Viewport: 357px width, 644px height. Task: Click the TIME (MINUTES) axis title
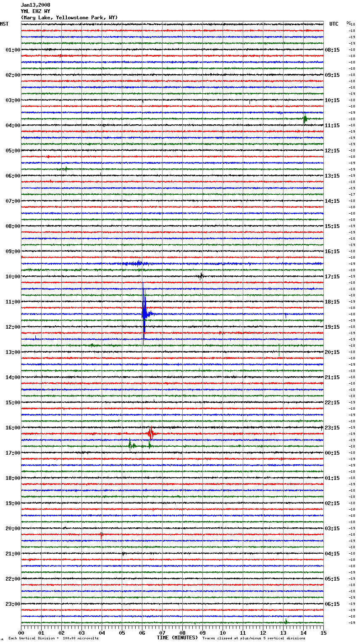[x=177, y=638]
